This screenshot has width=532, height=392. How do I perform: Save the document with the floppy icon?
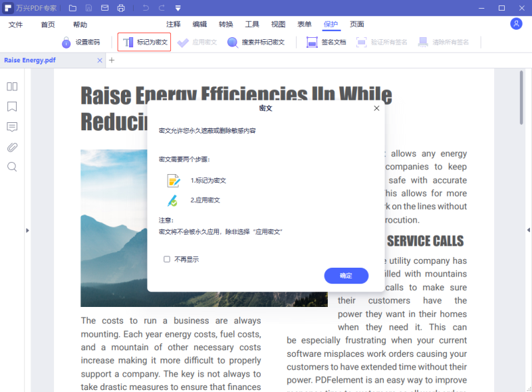pyautogui.click(x=88, y=8)
